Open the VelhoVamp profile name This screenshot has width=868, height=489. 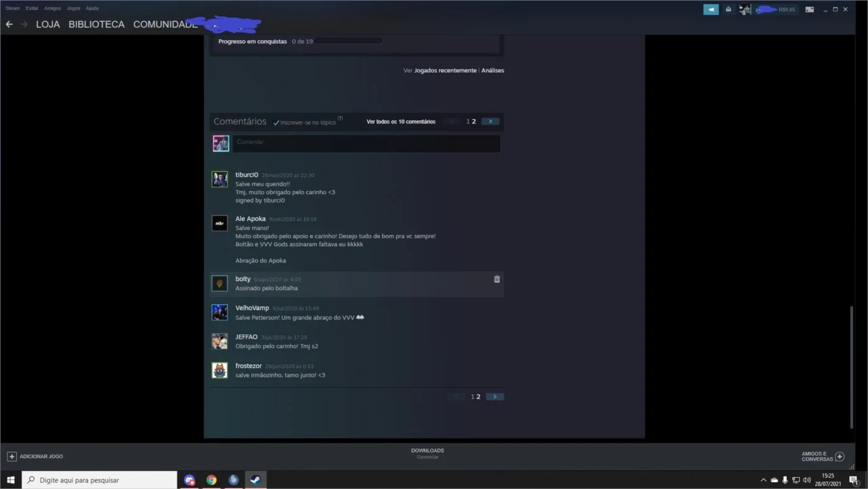(x=252, y=308)
